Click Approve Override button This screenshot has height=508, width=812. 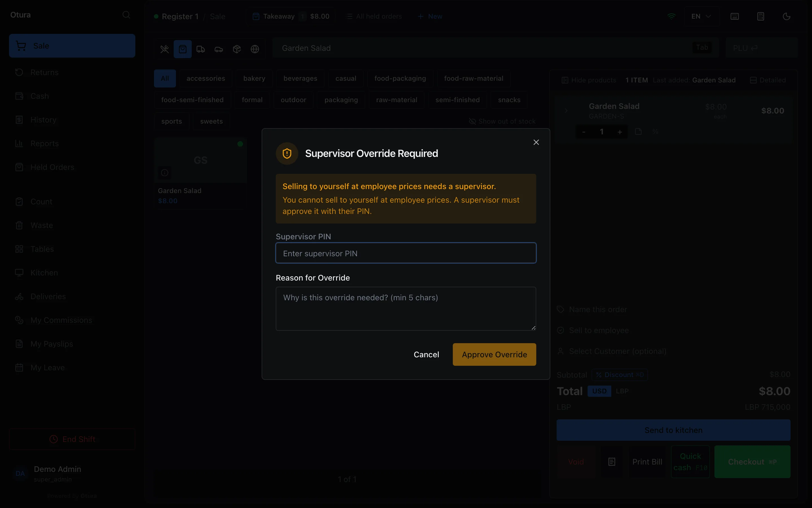(494, 354)
